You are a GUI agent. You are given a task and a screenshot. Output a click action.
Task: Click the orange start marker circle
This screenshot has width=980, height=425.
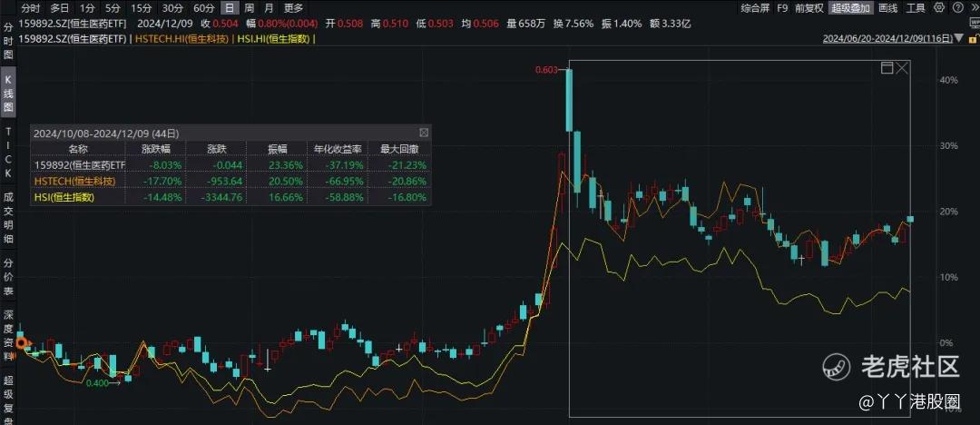[x=21, y=342]
